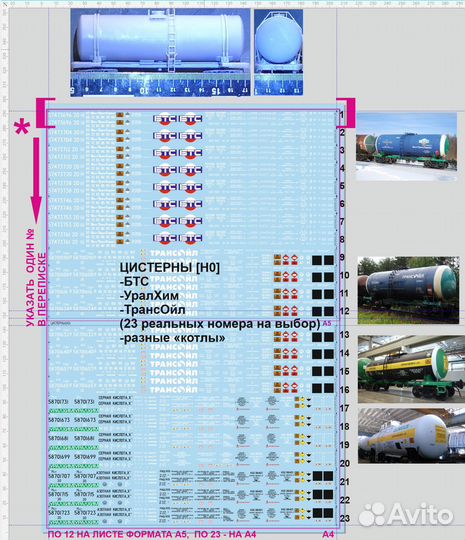The width and height of the screenshot is (465, 540).
Task: Click decal row number 23
Action: pos(344,518)
